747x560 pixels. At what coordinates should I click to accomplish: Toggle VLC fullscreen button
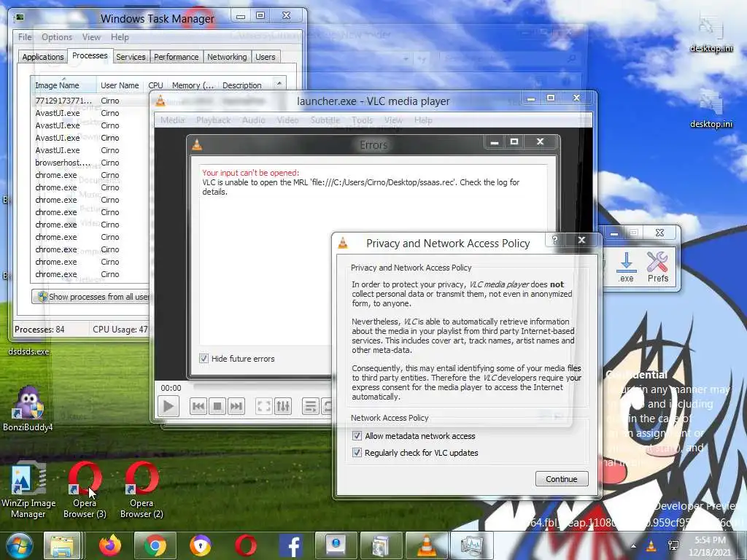tap(264, 406)
